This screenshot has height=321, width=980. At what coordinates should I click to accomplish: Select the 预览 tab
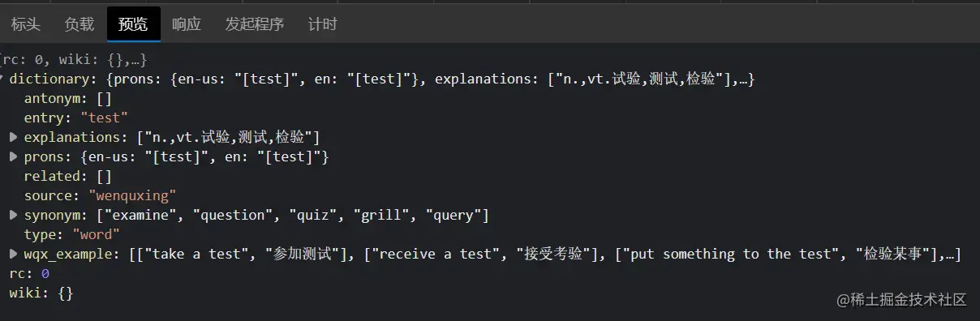pos(133,24)
